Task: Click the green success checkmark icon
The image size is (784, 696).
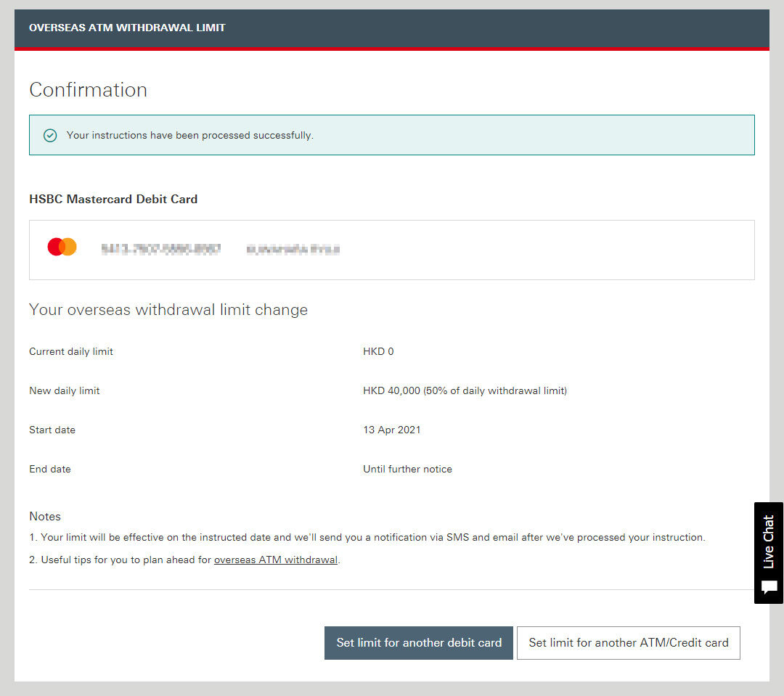Action: coord(50,136)
